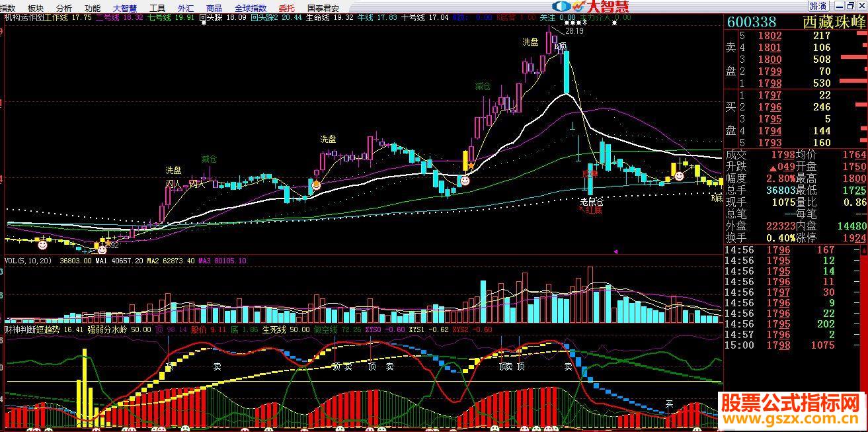The width and height of the screenshot is (868, 432).
Task: Select stock code 600338
Action: [752, 22]
